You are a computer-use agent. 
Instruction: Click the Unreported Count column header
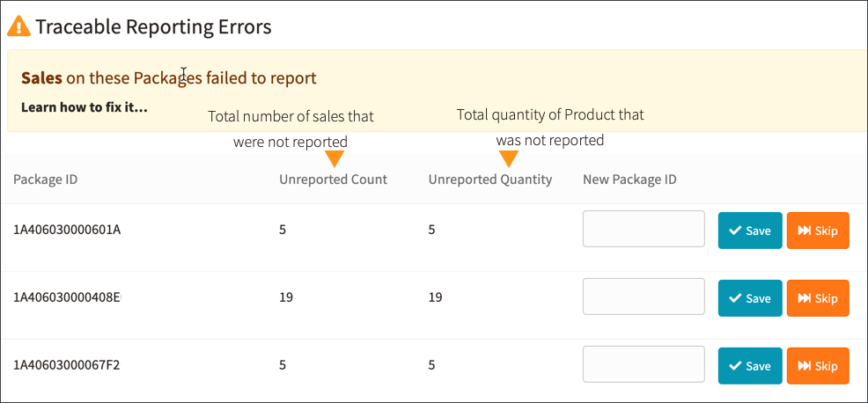(x=334, y=180)
